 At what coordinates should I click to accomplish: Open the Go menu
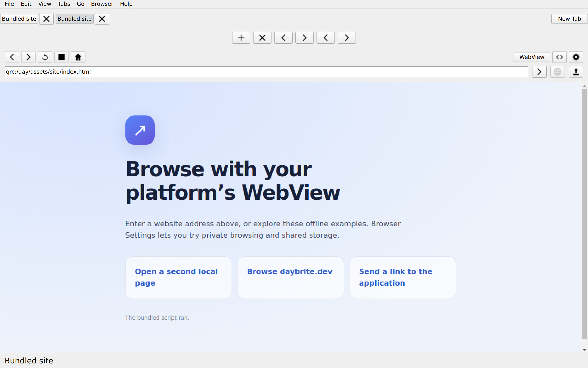click(80, 4)
